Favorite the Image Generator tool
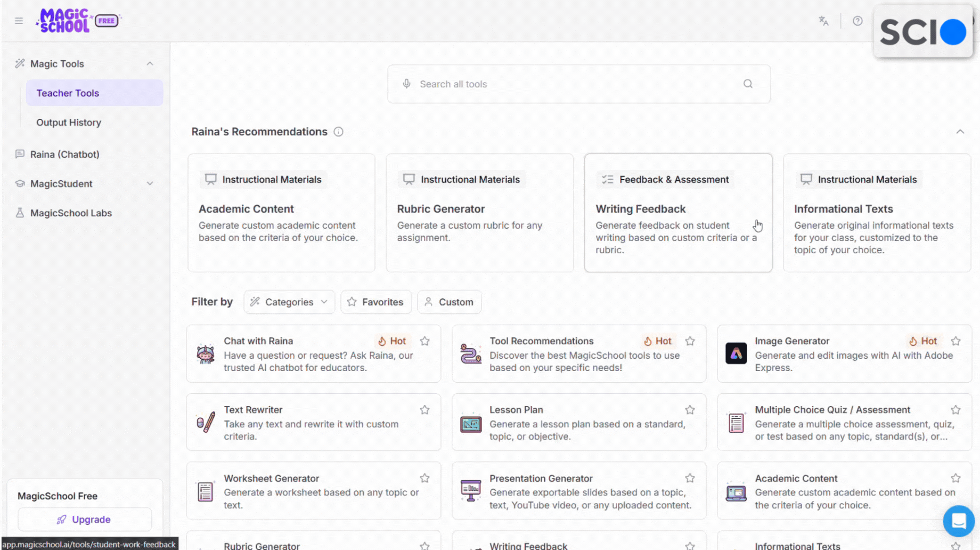The width and height of the screenshot is (980, 550). [956, 341]
